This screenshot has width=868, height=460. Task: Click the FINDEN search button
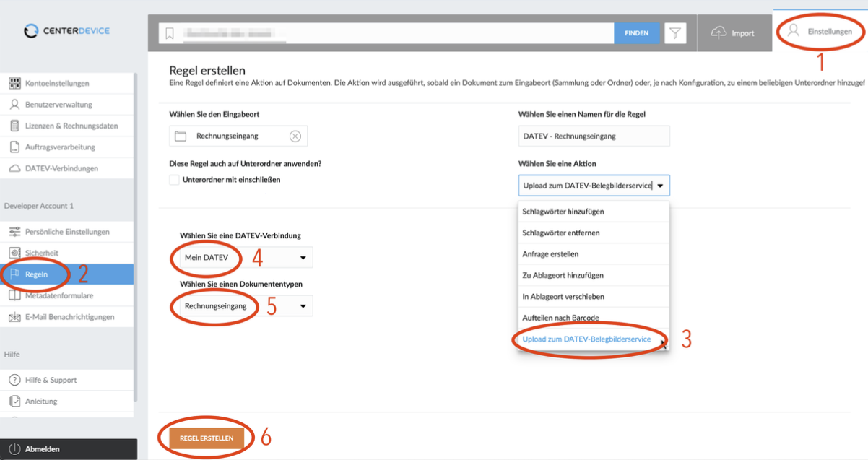[636, 33]
